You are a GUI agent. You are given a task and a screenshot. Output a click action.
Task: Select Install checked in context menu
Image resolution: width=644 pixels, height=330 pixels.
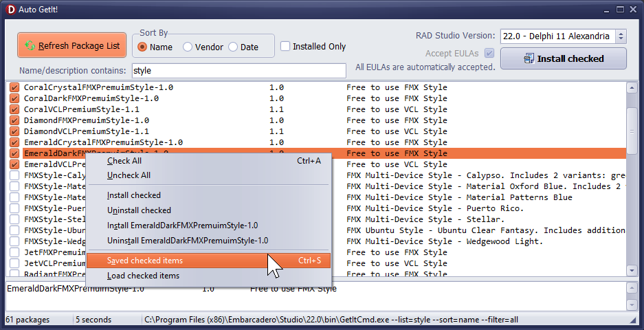tap(209, 195)
